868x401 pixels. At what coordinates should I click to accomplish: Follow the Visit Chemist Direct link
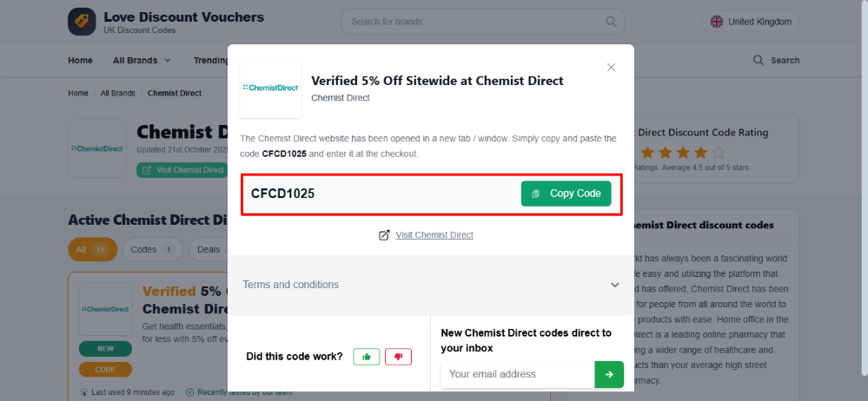pos(434,235)
